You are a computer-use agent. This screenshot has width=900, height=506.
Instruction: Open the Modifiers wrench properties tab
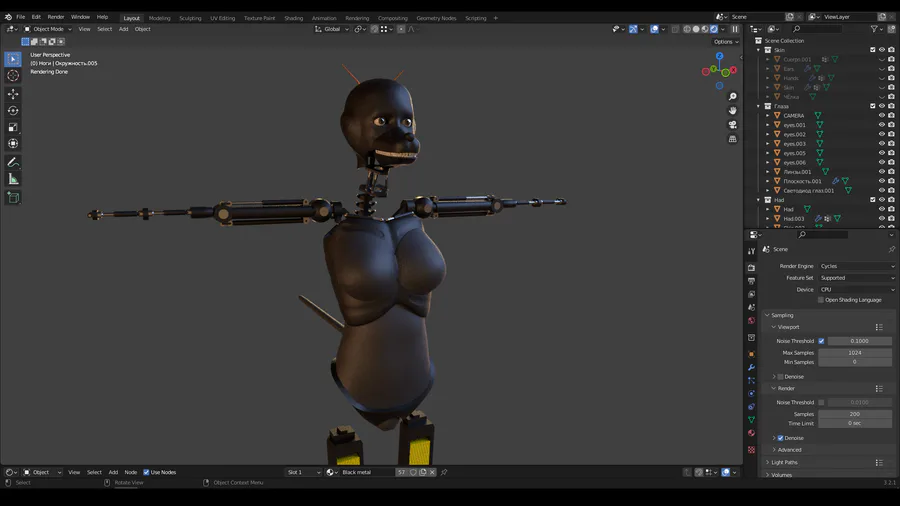point(751,367)
